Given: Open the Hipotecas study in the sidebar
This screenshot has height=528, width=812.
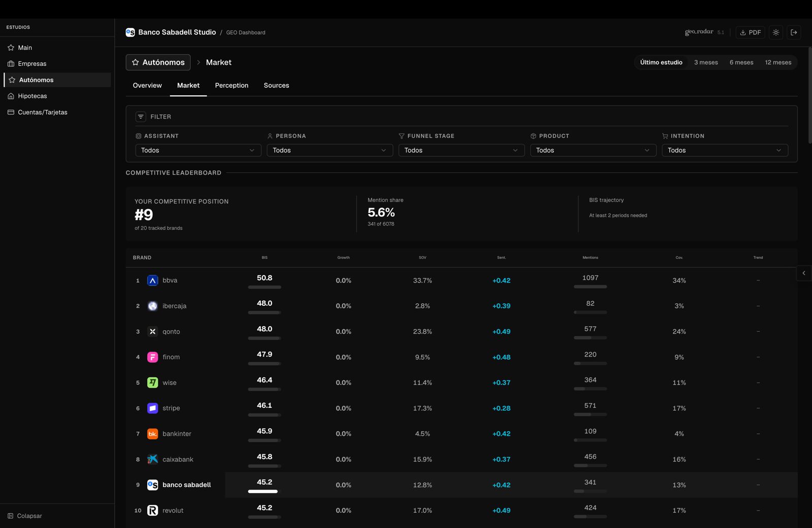Looking at the screenshot, I should point(32,96).
